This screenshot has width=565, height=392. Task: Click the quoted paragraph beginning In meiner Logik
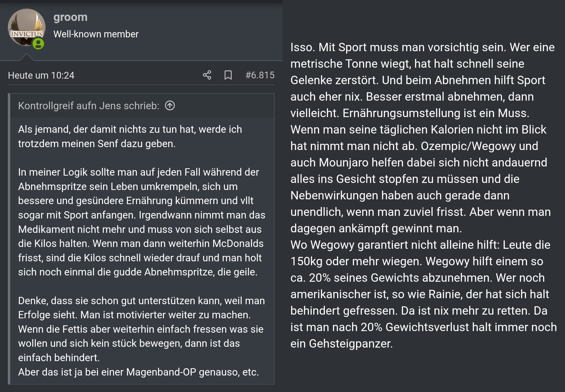tap(142, 222)
